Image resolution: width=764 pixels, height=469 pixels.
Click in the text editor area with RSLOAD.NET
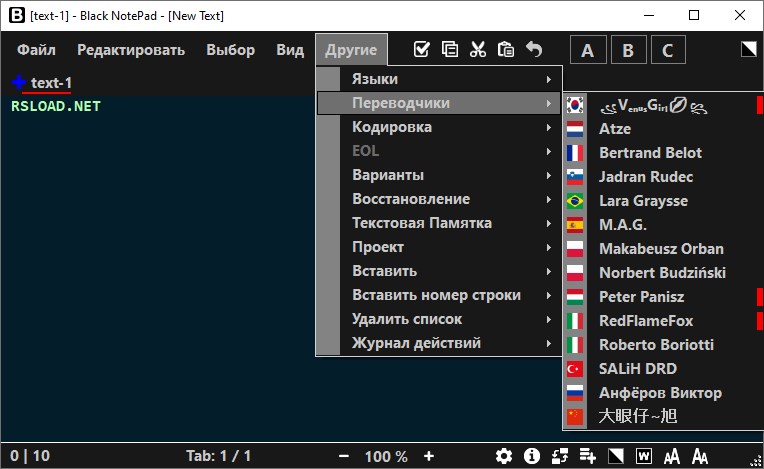tap(158, 268)
